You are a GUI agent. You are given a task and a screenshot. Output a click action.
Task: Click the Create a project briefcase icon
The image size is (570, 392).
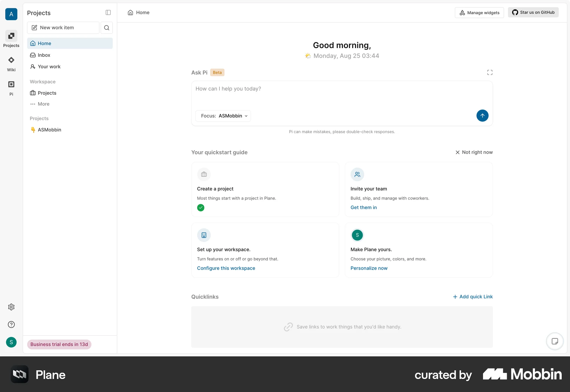click(204, 174)
